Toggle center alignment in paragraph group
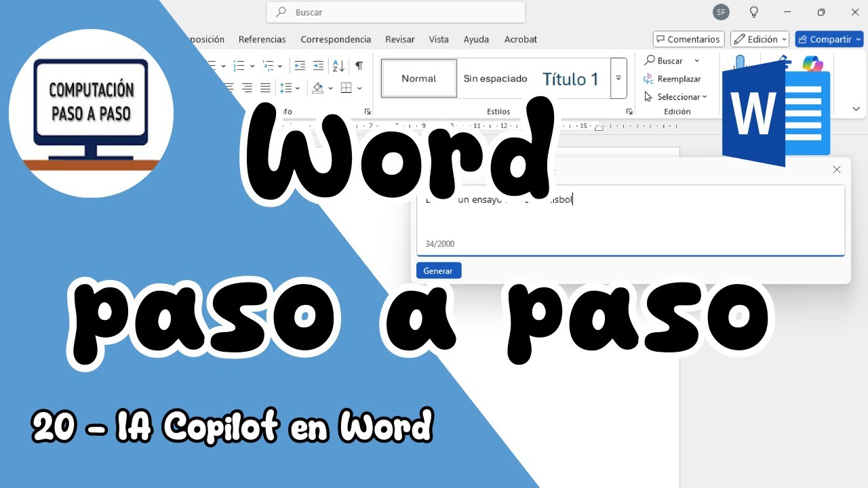The width and height of the screenshot is (868, 488). [229, 87]
